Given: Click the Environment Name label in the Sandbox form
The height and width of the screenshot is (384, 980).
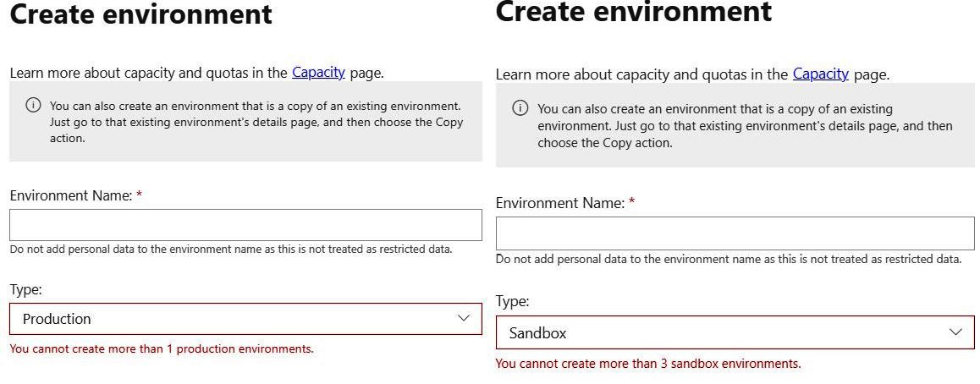Looking at the screenshot, I should pos(560,203).
